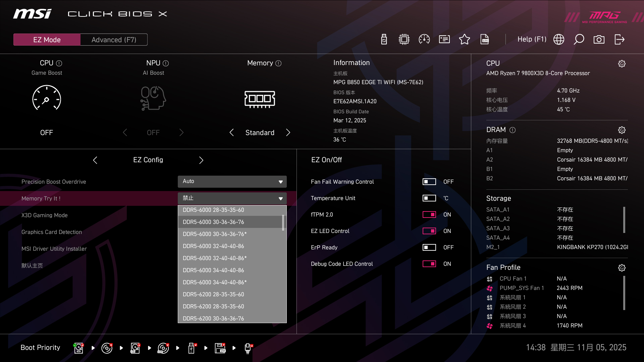This screenshot has width=644, height=362.
Task: Toggle Fan Fail Warning Control switch
Action: click(429, 182)
